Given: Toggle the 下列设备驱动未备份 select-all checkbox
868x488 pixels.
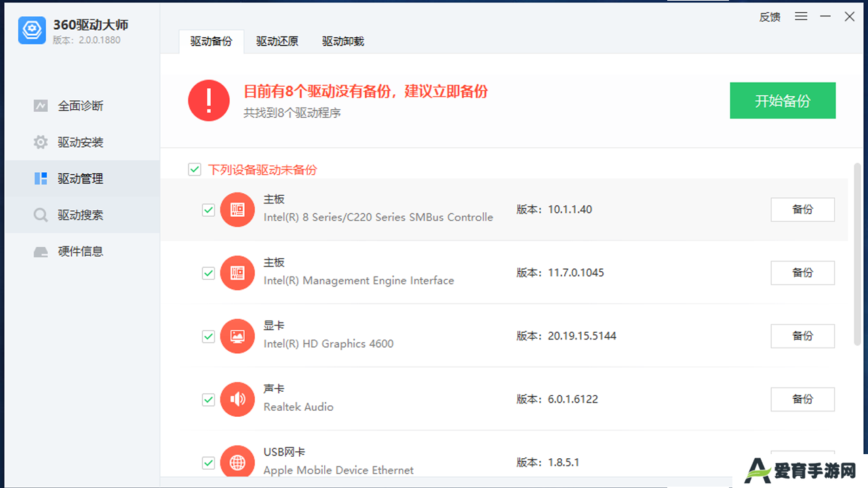Looking at the screenshot, I should 195,169.
